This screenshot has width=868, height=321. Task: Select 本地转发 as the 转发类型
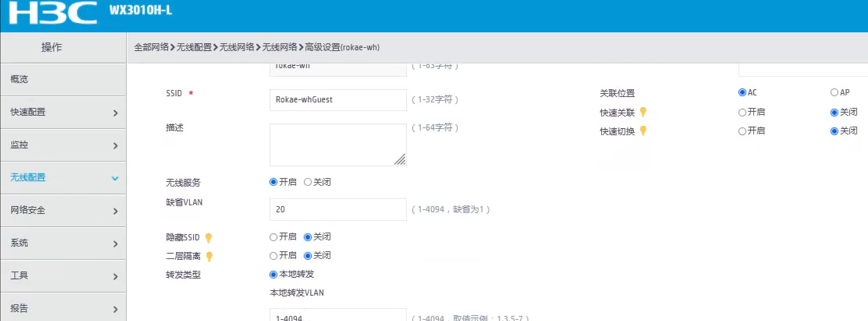[x=273, y=275]
